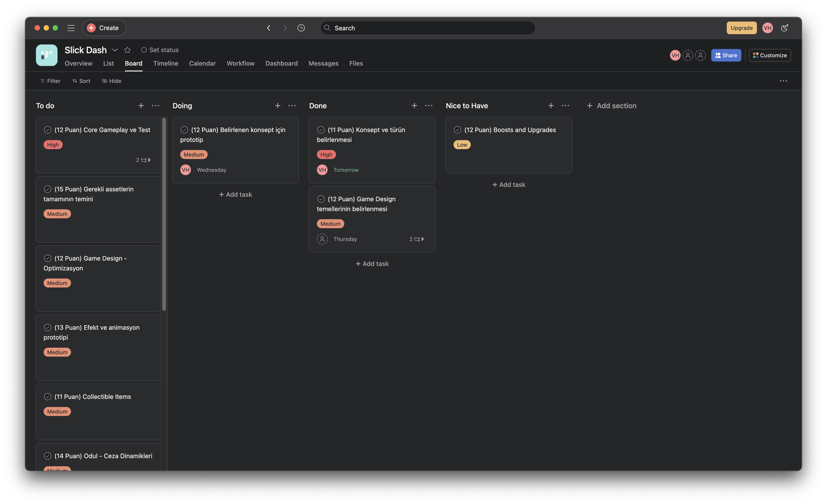Screen dimensions: 827x504
Task: Toggle the sidebar with the hamburger icon
Action: tap(71, 28)
